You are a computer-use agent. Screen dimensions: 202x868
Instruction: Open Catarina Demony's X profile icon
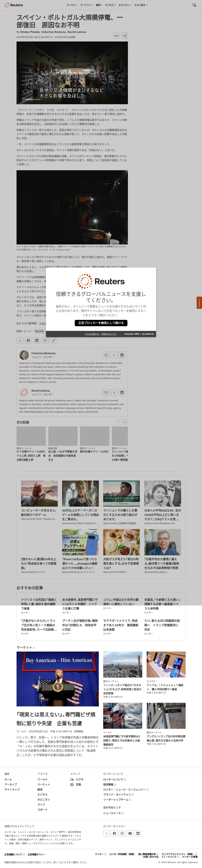[x=114, y=355]
